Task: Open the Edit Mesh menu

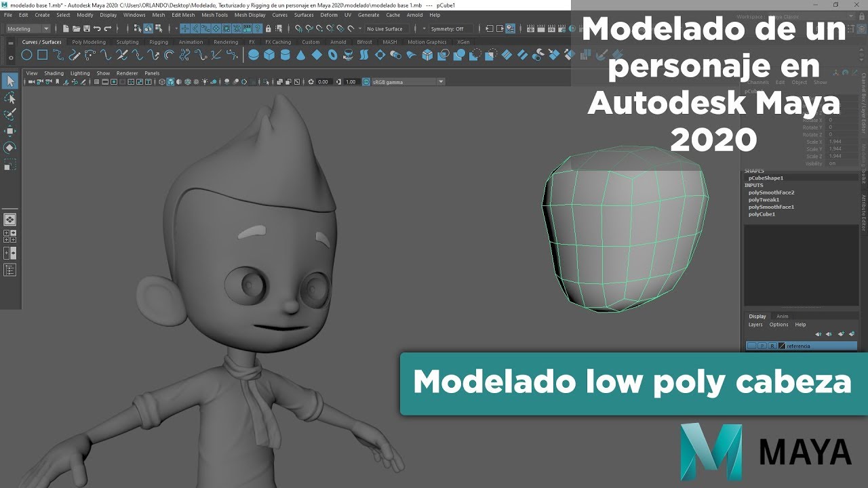Action: 183,14
